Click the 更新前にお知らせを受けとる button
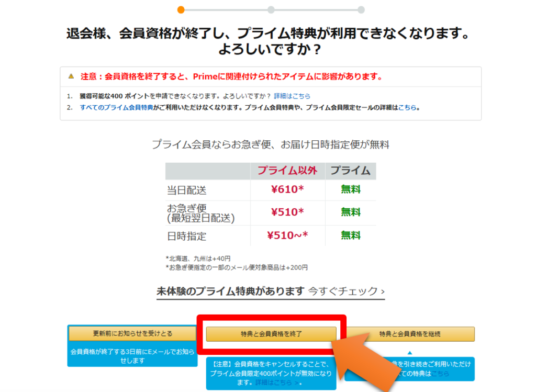The image size is (536, 392). [x=132, y=333]
